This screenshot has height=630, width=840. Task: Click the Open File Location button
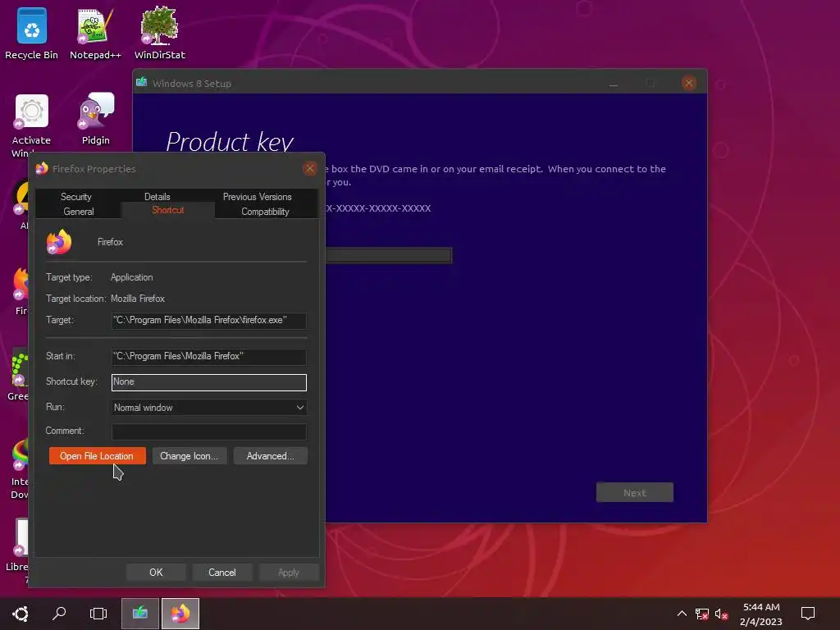coord(97,456)
